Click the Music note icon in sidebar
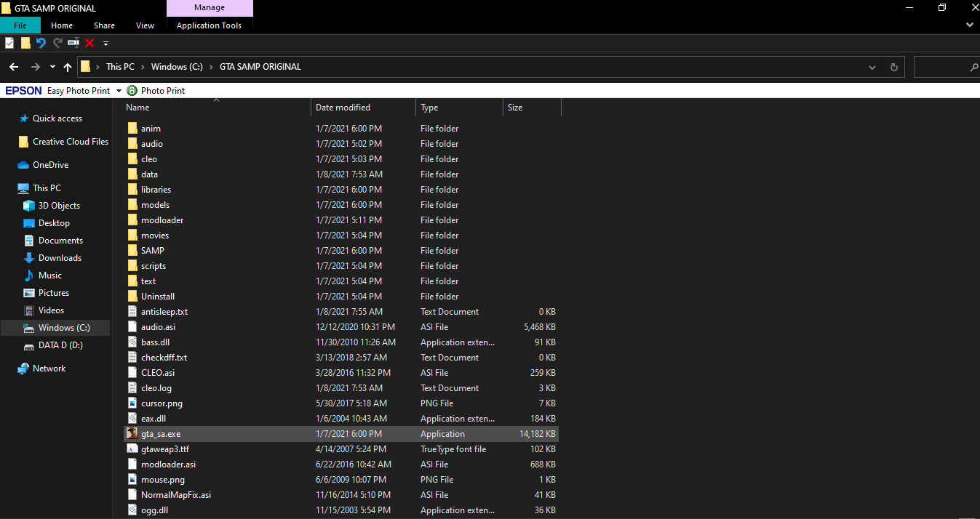Viewport: 980px width, 519px height. tap(29, 275)
